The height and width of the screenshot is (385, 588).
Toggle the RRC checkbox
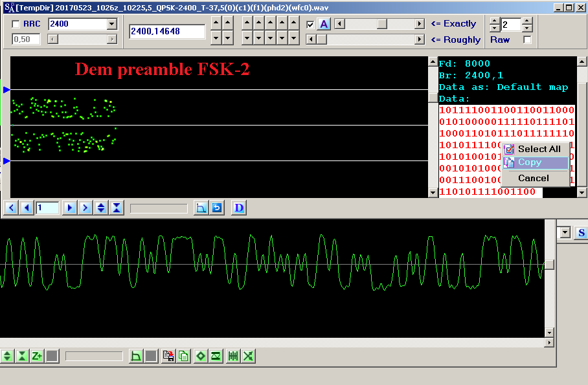click(x=16, y=24)
